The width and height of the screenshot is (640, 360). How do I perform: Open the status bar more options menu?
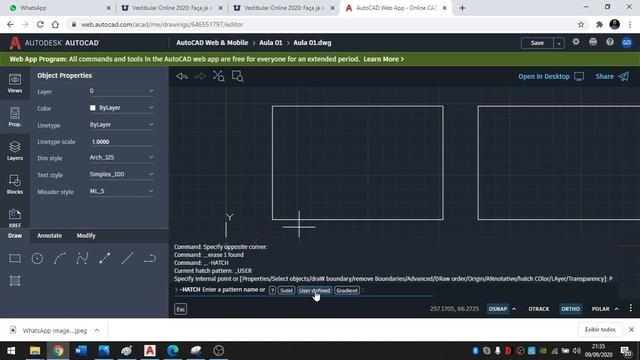[x=631, y=308]
